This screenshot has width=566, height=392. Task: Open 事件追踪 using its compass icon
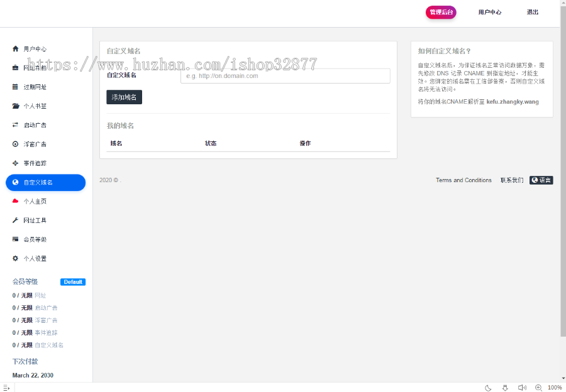tap(14, 163)
